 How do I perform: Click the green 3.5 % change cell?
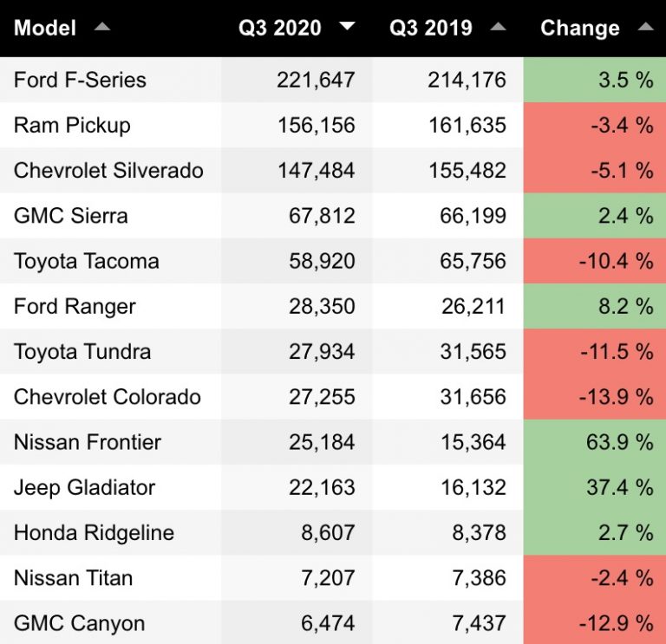(595, 80)
